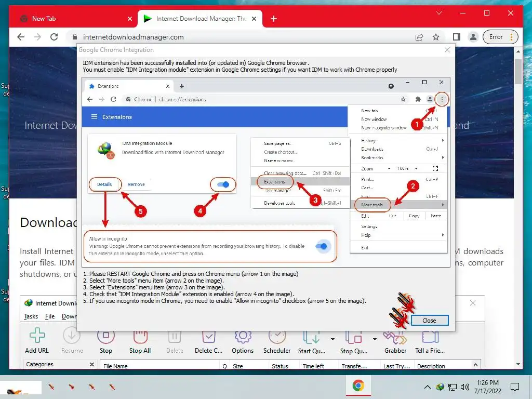Screen dimensions: 532x399
Task: Open the Chrome profile avatar icon
Action: [x=473, y=37]
